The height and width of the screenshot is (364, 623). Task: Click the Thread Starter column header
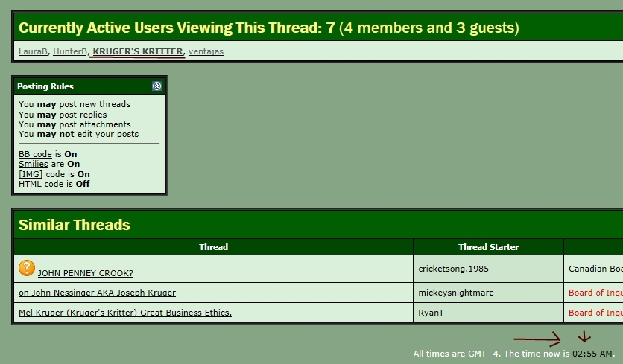(x=489, y=247)
